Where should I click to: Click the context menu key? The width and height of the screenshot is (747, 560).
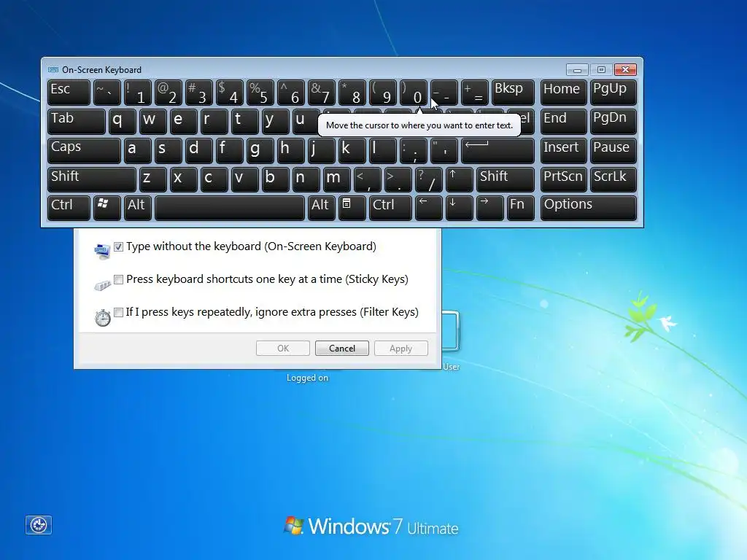click(352, 208)
